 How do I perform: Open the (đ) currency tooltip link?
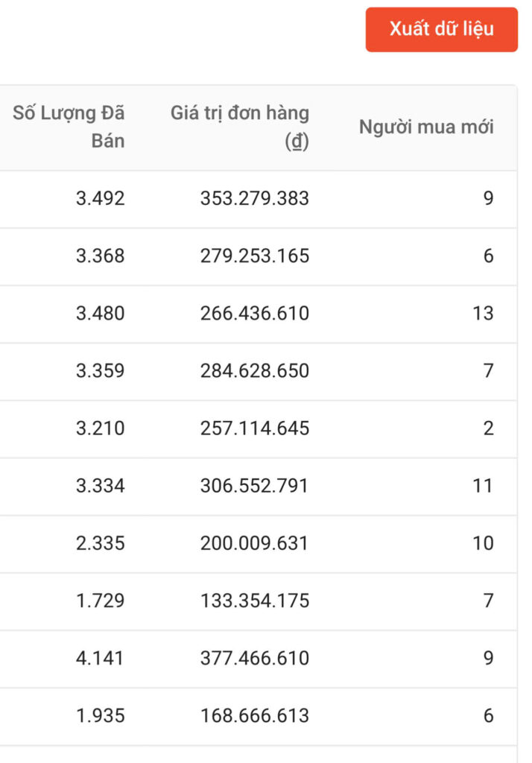(298, 142)
